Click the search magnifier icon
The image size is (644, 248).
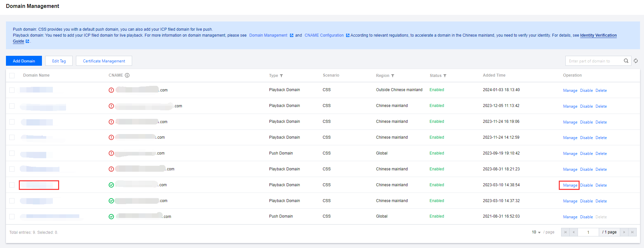click(x=626, y=61)
